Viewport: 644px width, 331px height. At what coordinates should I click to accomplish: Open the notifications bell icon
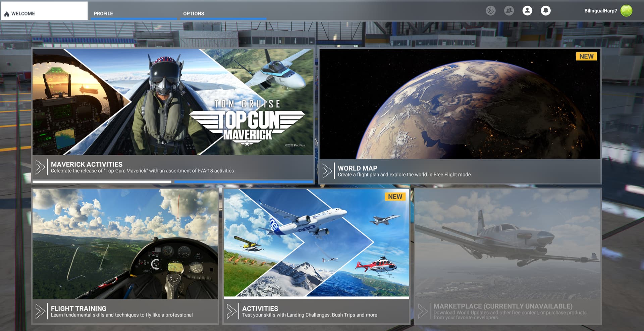[x=546, y=11]
